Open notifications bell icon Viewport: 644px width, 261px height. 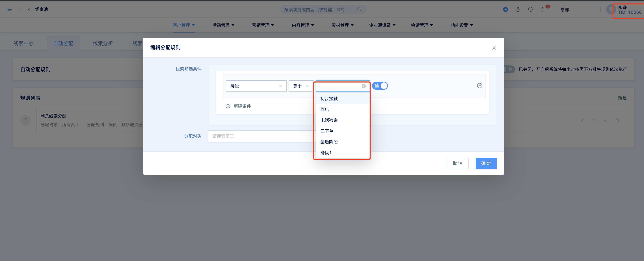click(542, 10)
